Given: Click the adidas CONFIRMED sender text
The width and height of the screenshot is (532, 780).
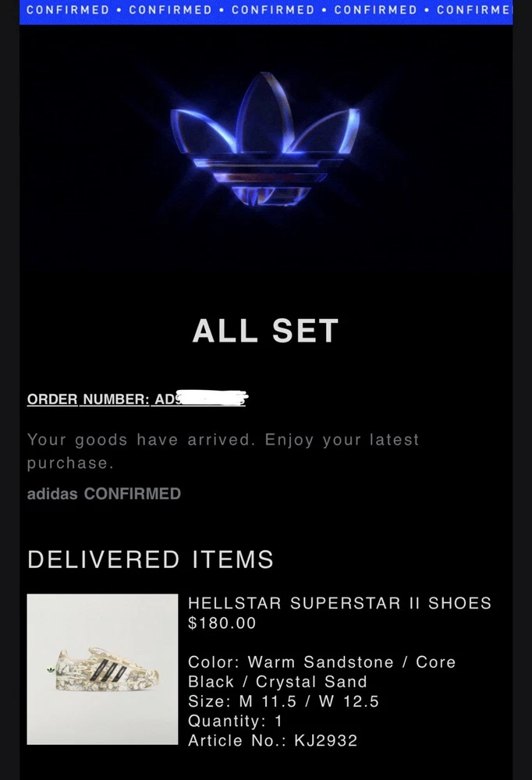Looking at the screenshot, I should tap(104, 494).
